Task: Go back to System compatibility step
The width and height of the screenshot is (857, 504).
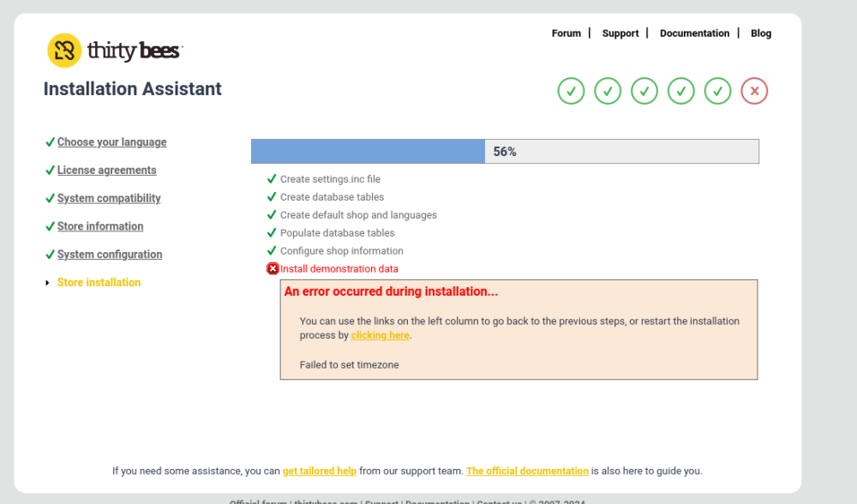Action: 109,199
